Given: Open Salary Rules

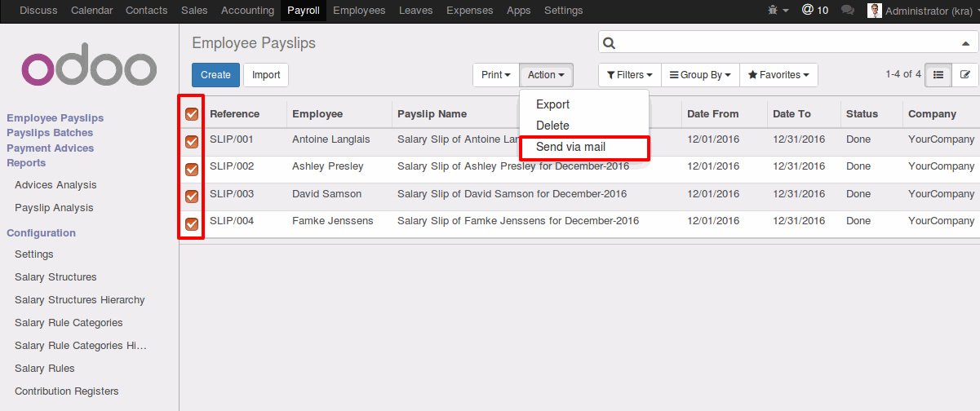Looking at the screenshot, I should 45,369.
